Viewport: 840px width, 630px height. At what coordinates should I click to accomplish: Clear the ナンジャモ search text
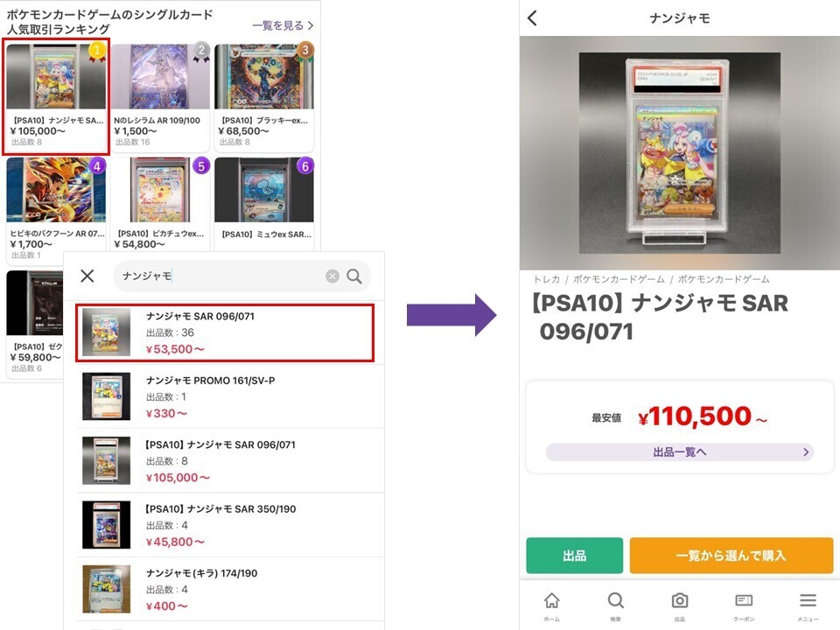coord(332,276)
